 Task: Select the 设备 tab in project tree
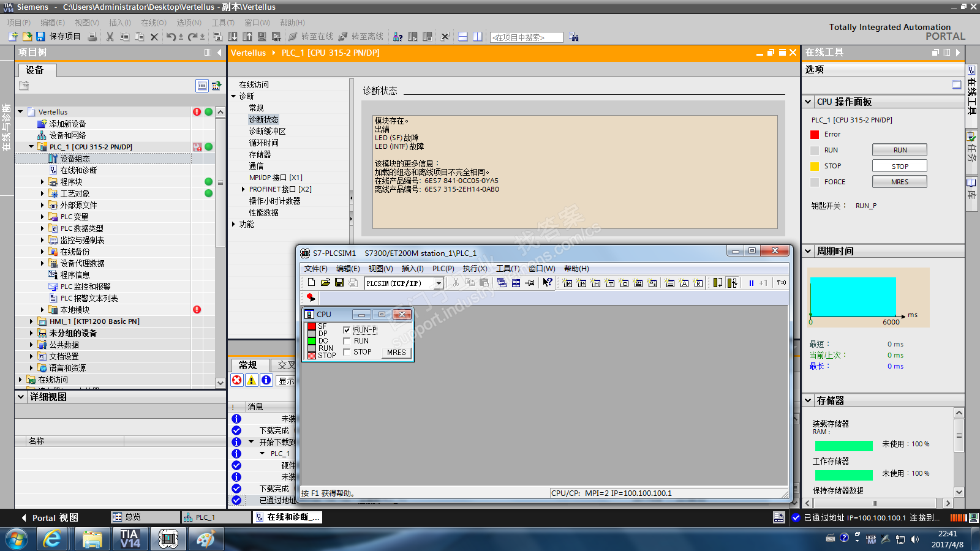(35, 70)
